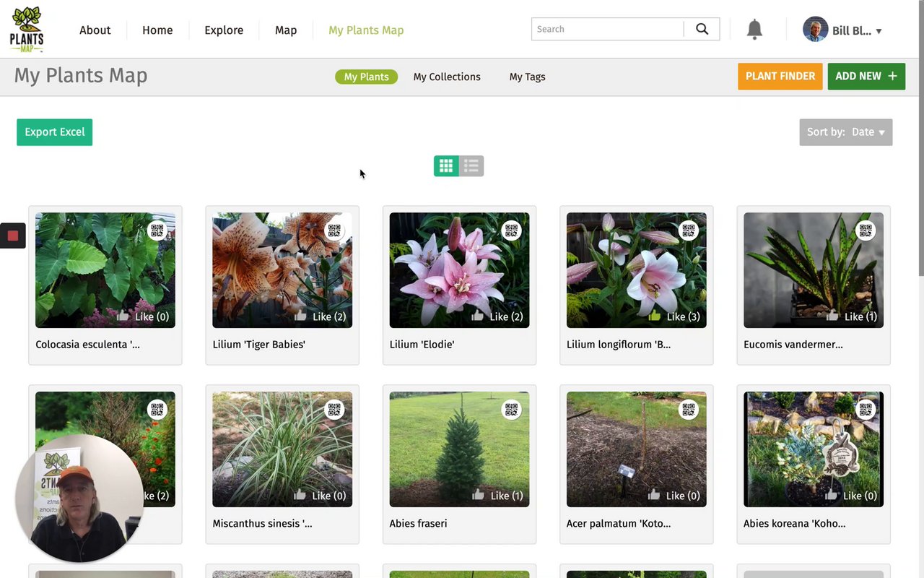Open Lilium 'Elodie' photo thumbnail
The width and height of the screenshot is (924, 578).
point(459,270)
